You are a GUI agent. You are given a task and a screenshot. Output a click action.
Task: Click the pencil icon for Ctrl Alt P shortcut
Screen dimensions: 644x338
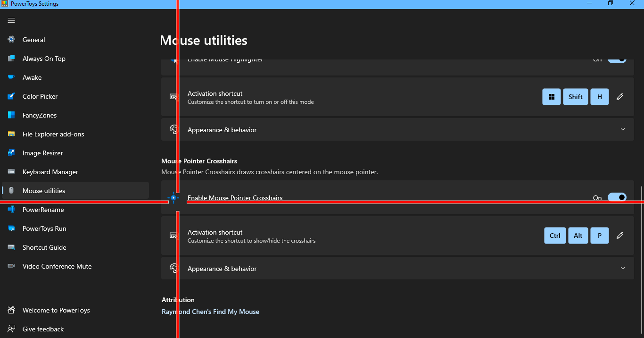[x=620, y=236]
